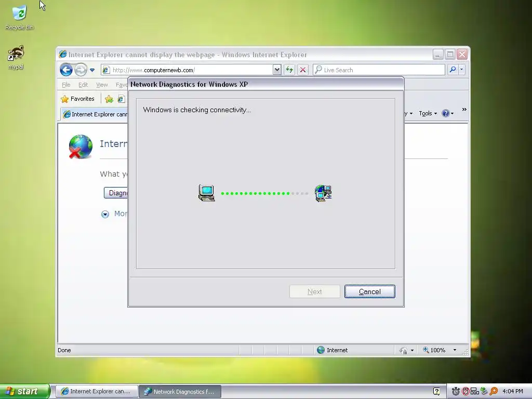Expand the More information arrow on page
This screenshot has height=399, width=532.
105,214
